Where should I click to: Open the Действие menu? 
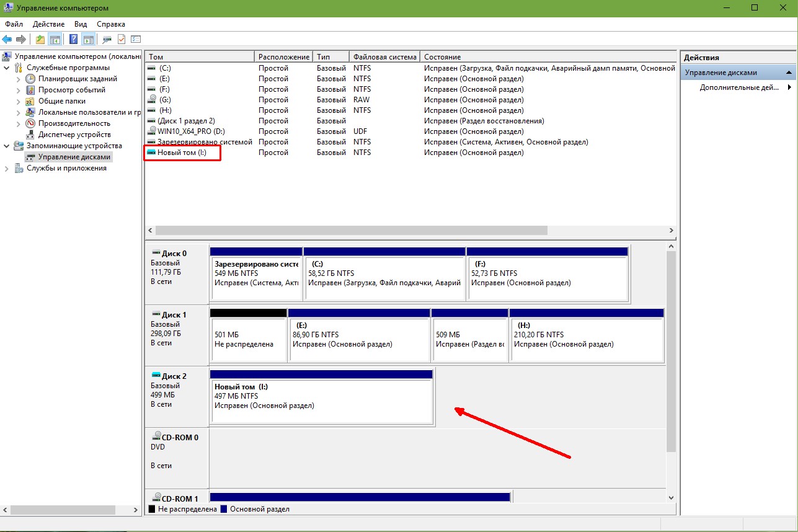[x=48, y=24]
